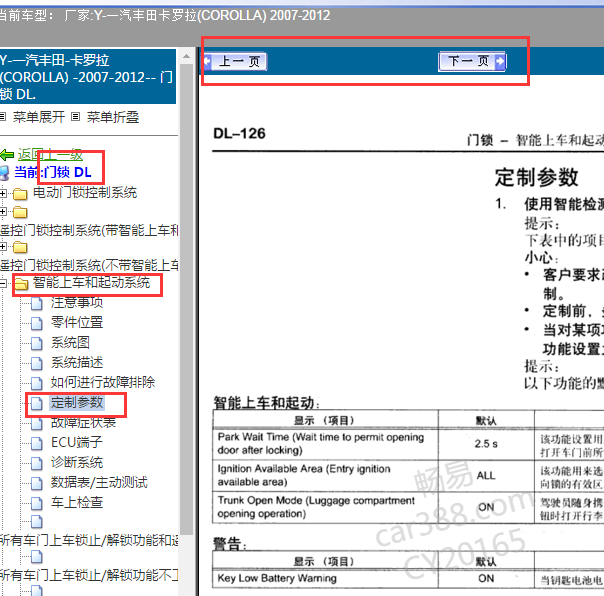Expand the 电动门锁控制系统 tree node
The height and width of the screenshot is (596, 604).
(3, 193)
